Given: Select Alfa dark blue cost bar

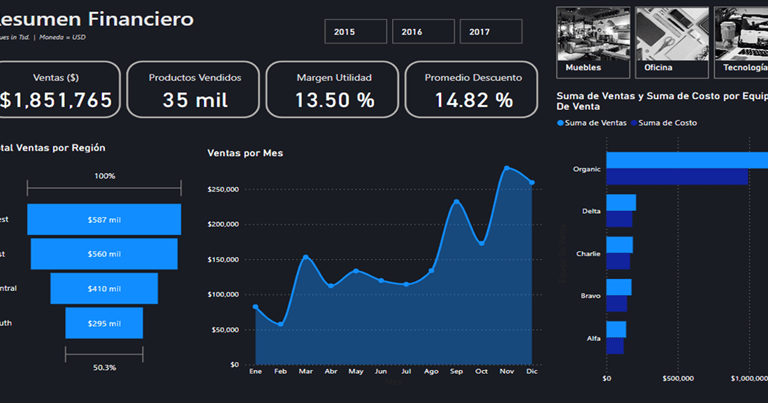Looking at the screenshot, I should (615, 346).
